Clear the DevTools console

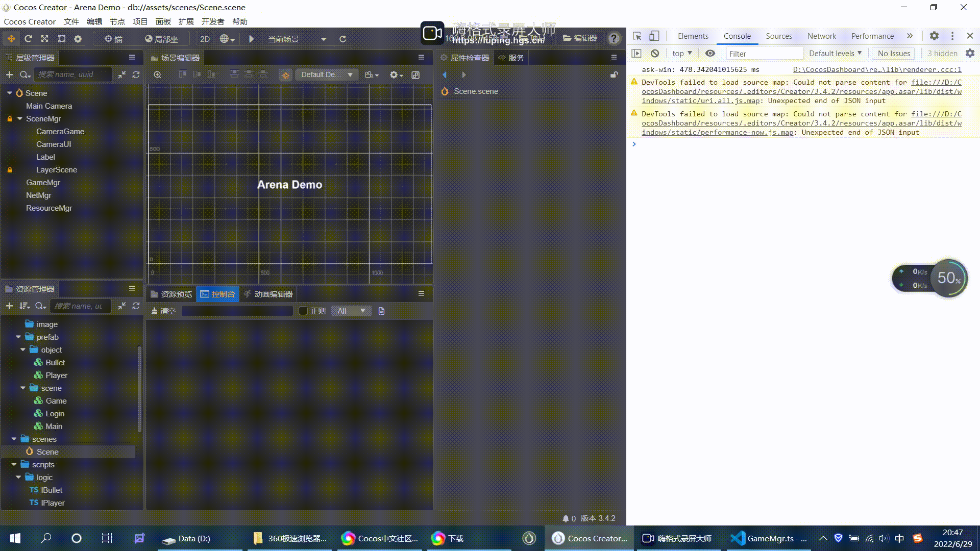655,53
